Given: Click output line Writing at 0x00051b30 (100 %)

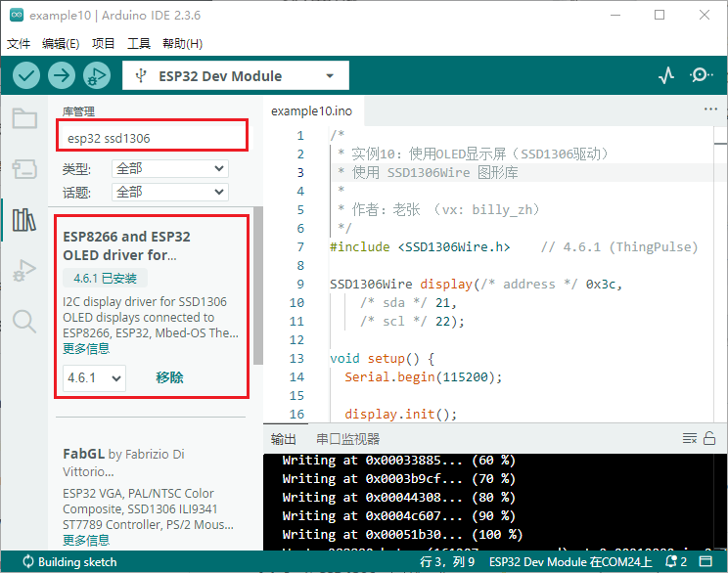Looking at the screenshot, I should coord(402,535).
